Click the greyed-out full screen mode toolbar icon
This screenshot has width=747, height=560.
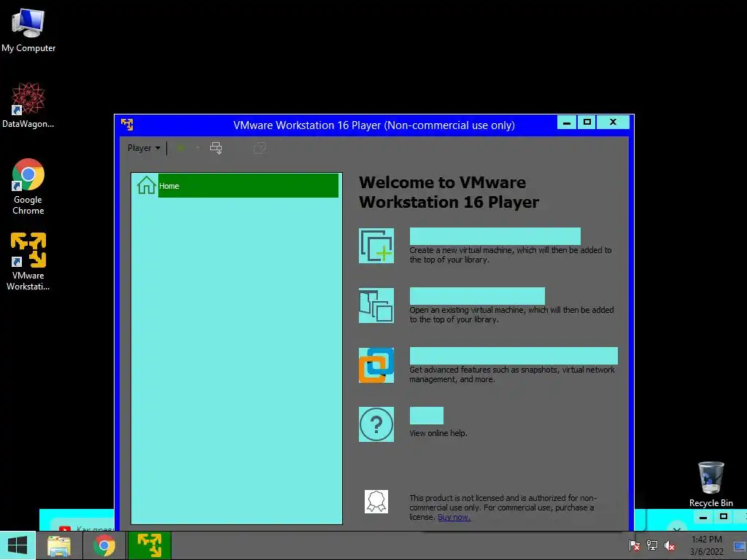pyautogui.click(x=260, y=148)
